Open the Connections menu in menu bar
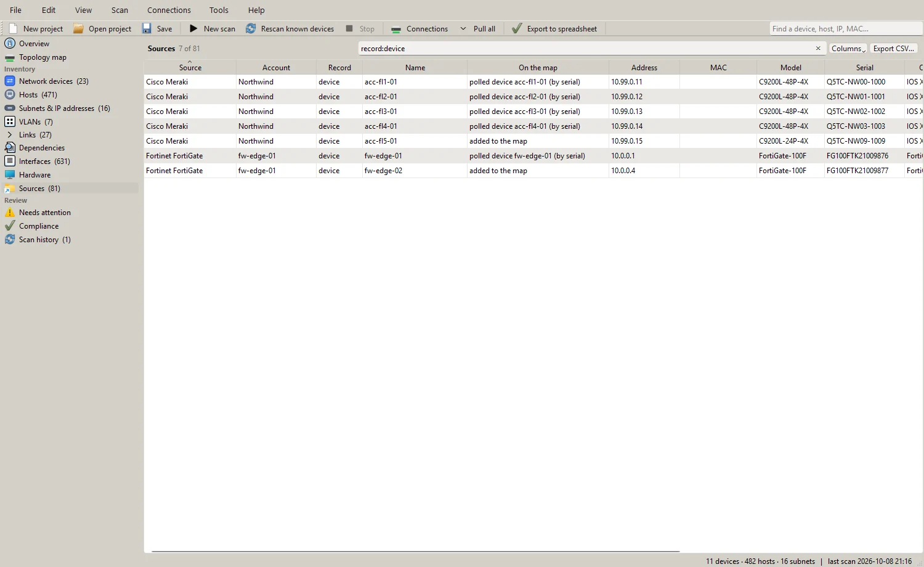The image size is (924, 567). tap(169, 10)
